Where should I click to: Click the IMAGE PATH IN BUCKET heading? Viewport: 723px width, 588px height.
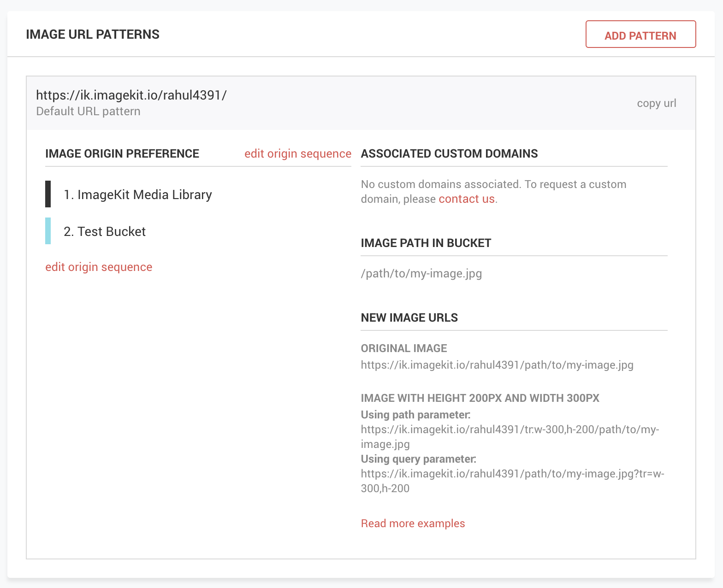point(426,243)
